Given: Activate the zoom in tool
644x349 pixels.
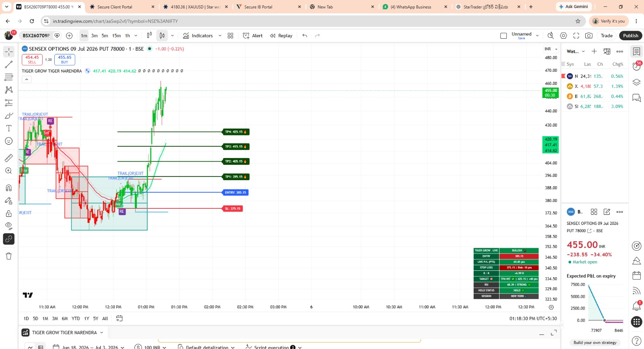Looking at the screenshot, I should point(9,171).
